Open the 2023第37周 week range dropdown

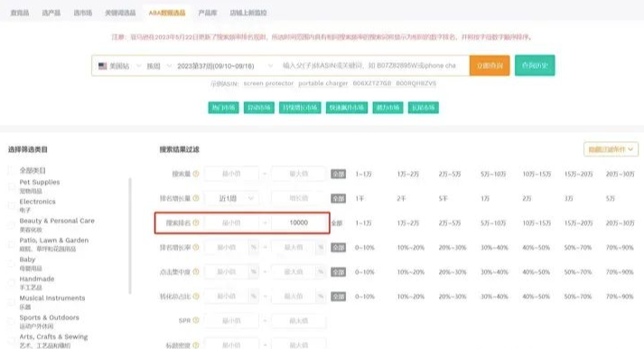coord(224,66)
